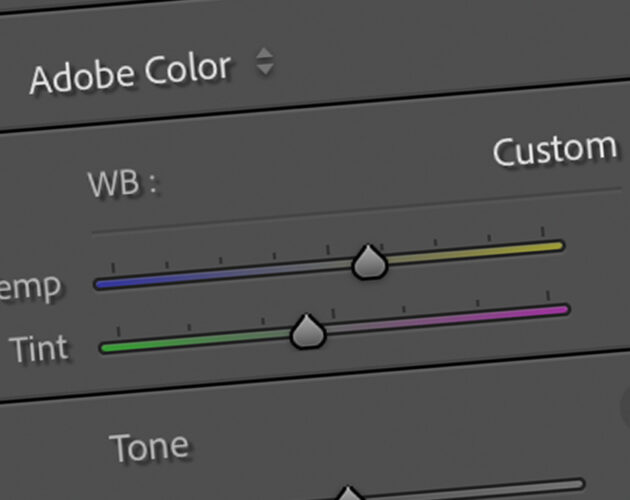Click the partial round button near Tone
The height and width of the screenshot is (500, 630).
point(625,407)
